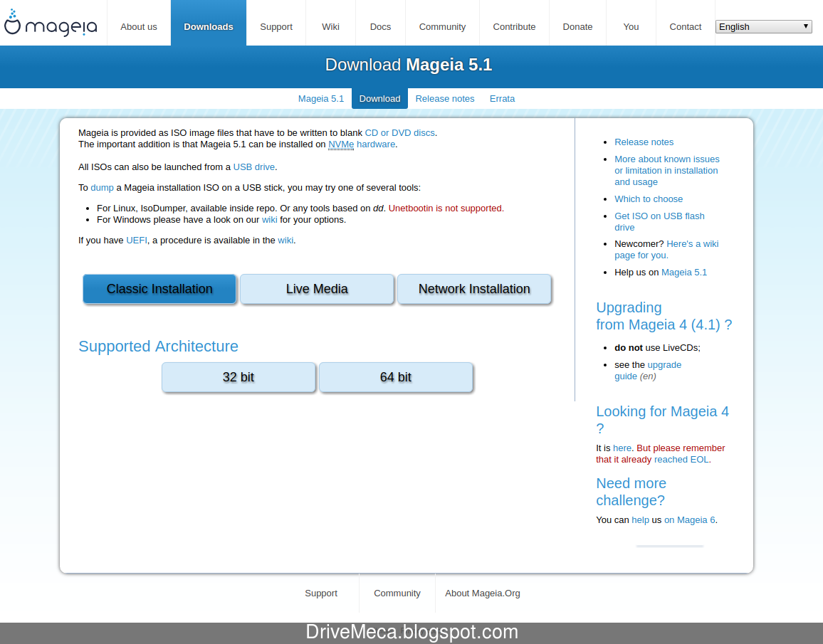
Task: Choose Network Installation button
Action: (x=474, y=289)
